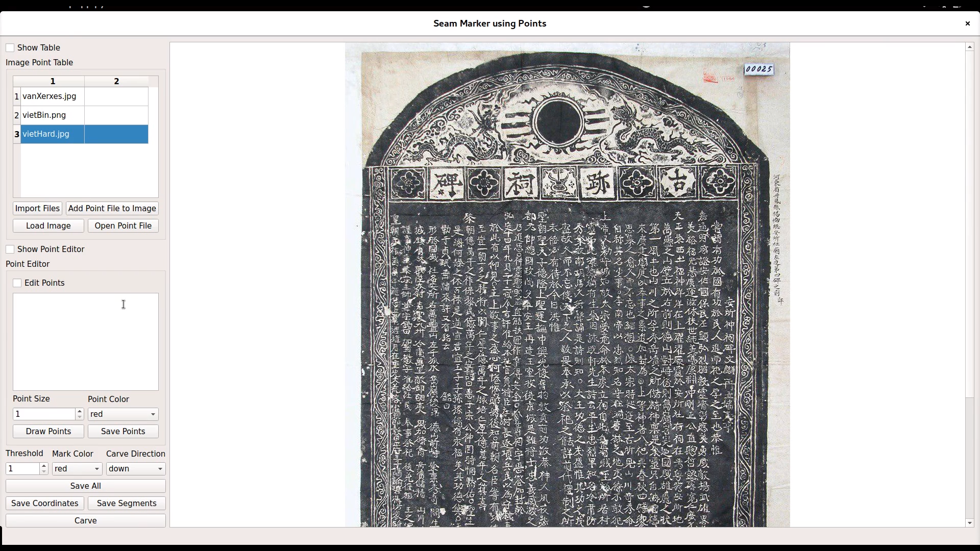Click the Import Files button

37,209
